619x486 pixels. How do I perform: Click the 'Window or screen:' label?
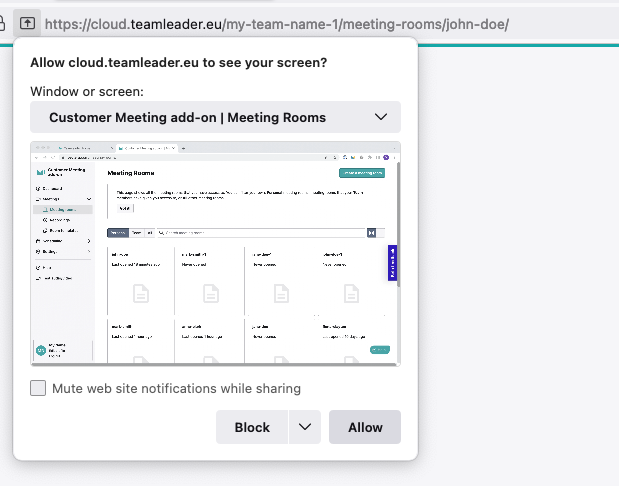[x=87, y=92]
